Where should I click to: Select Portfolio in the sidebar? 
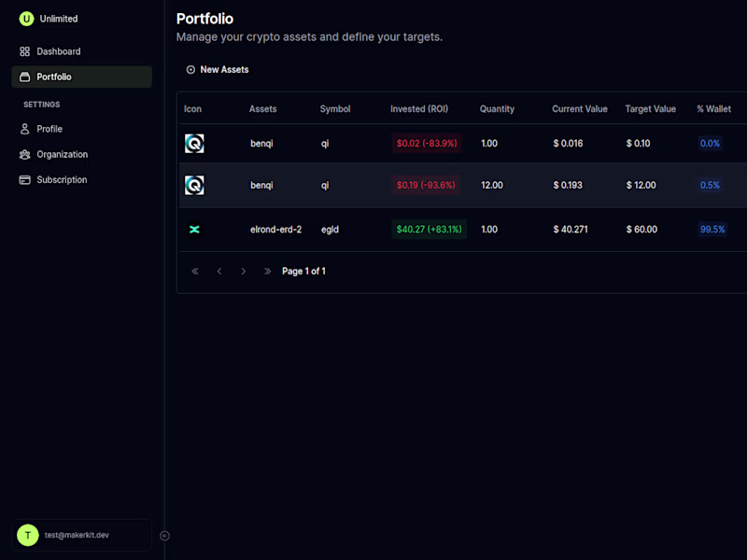tap(54, 77)
